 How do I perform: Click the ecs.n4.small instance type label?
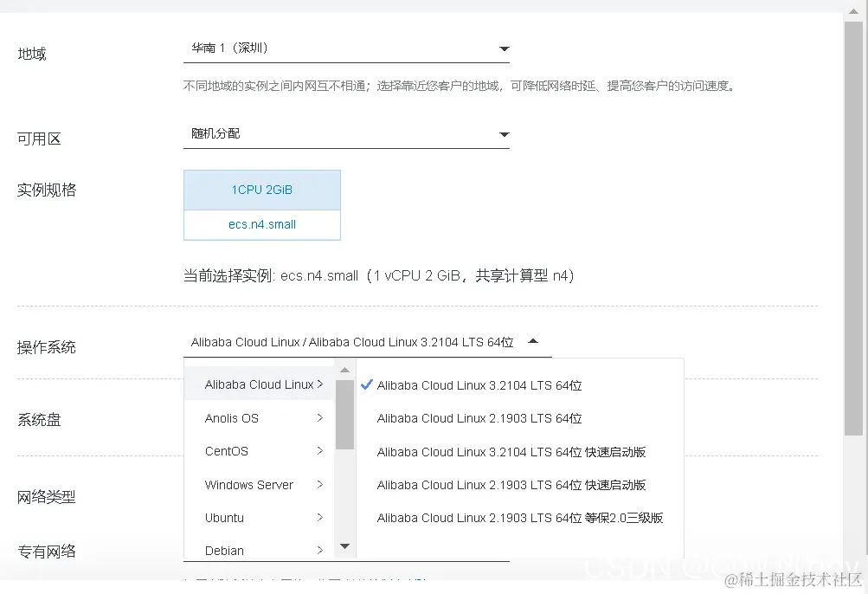pyautogui.click(x=261, y=224)
